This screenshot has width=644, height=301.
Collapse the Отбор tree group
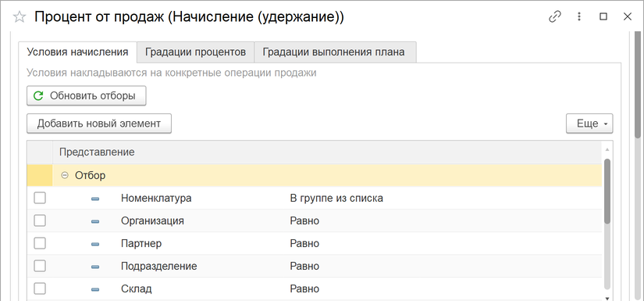pyautogui.click(x=64, y=176)
